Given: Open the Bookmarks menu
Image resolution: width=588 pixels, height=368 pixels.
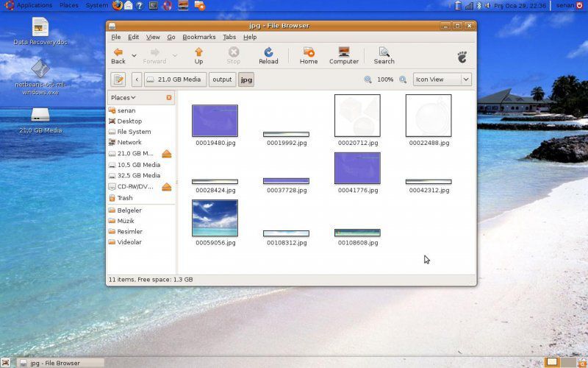Looking at the screenshot, I should 198,37.
